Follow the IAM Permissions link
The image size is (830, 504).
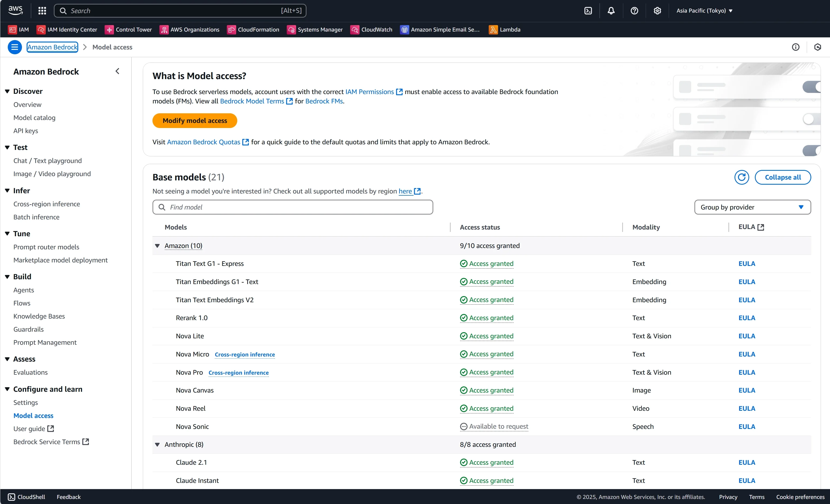(374, 92)
